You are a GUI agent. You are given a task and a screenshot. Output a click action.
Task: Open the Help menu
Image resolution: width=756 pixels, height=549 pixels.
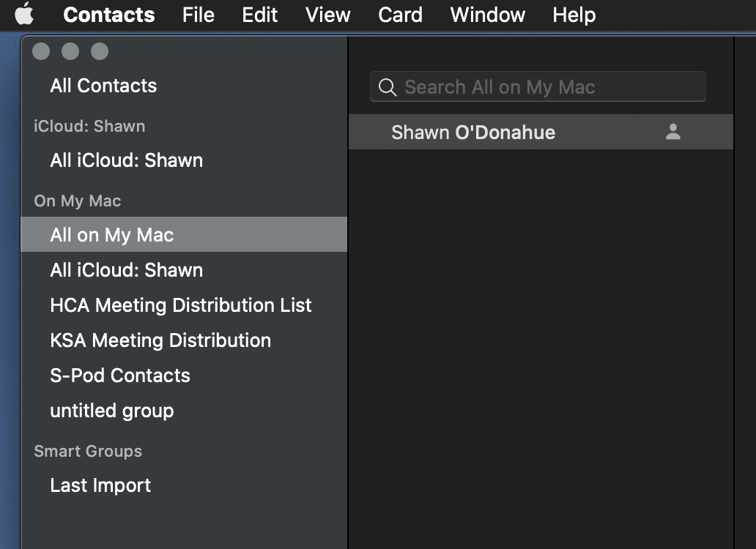574,15
